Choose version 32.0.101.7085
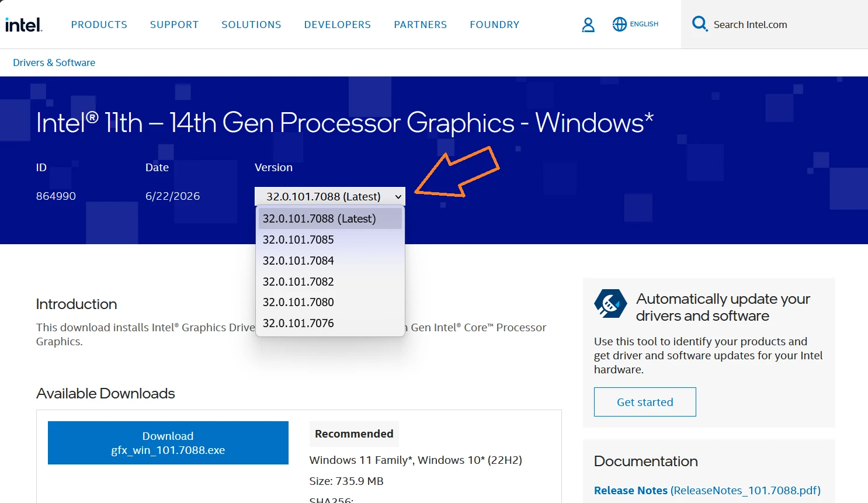Viewport: 868px width, 503px height. 330,240
